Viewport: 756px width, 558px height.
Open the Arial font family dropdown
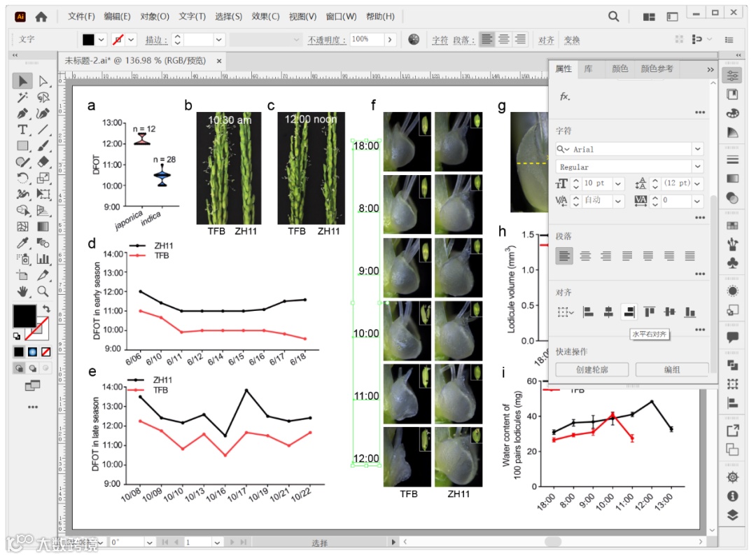tap(697, 149)
